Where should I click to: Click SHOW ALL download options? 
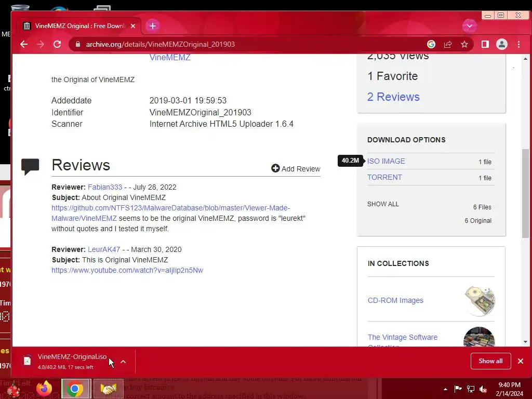[x=383, y=204]
